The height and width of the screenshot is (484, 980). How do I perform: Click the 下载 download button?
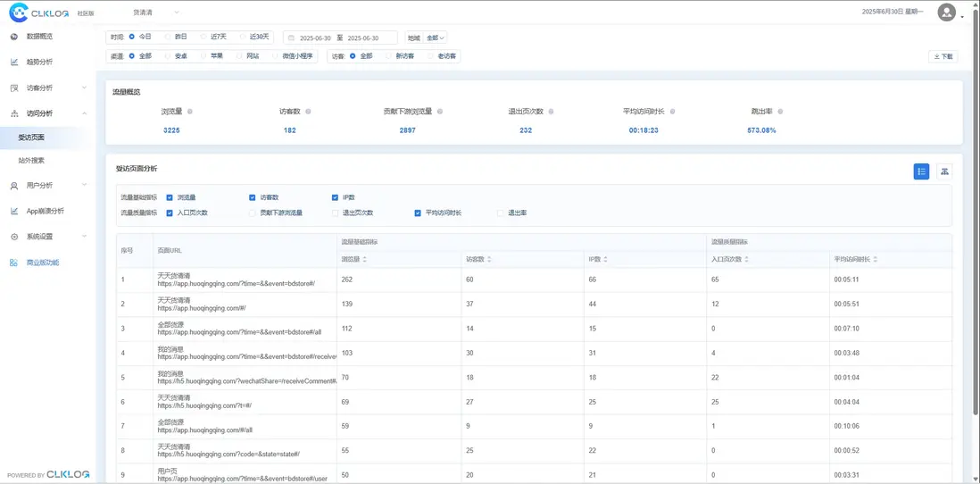coord(943,56)
